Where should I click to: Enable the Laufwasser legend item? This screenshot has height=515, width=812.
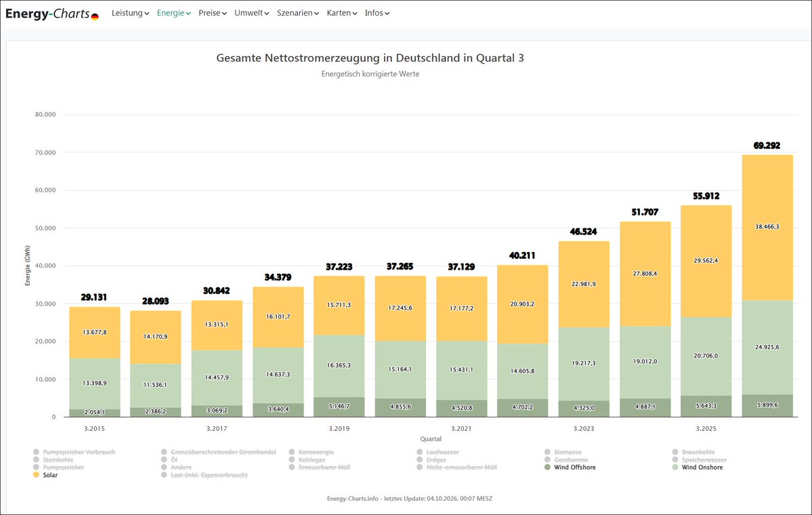pyautogui.click(x=437, y=452)
